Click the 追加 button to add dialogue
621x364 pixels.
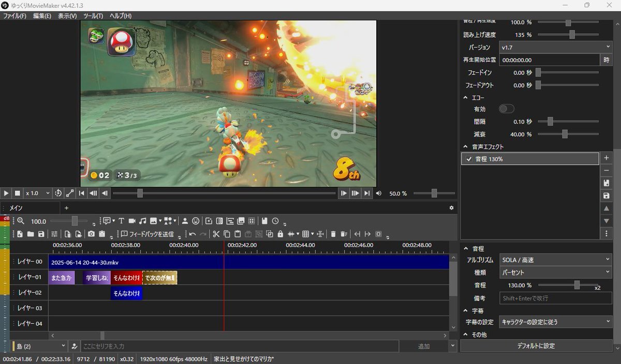[x=424, y=346]
